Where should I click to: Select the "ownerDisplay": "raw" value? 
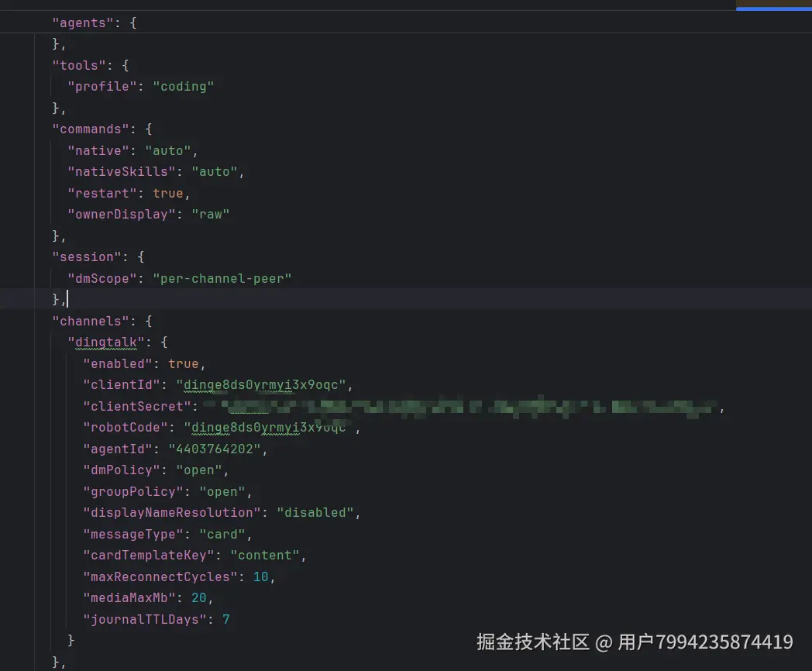211,214
